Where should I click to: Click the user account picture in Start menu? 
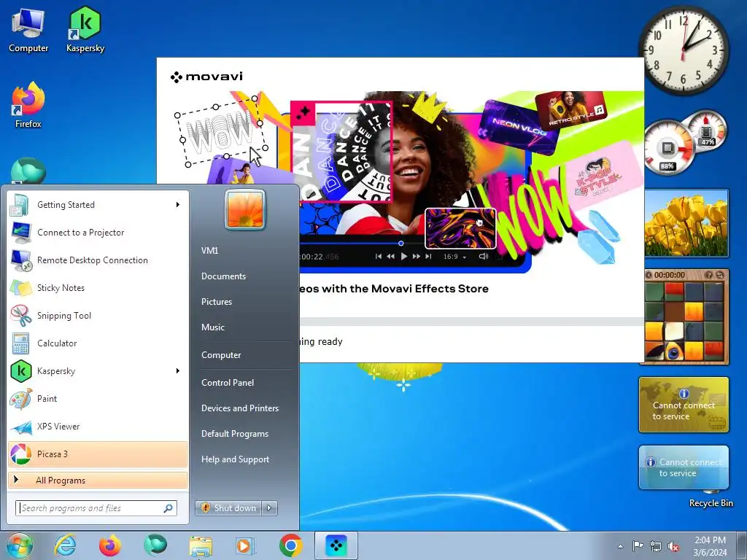pos(245,209)
